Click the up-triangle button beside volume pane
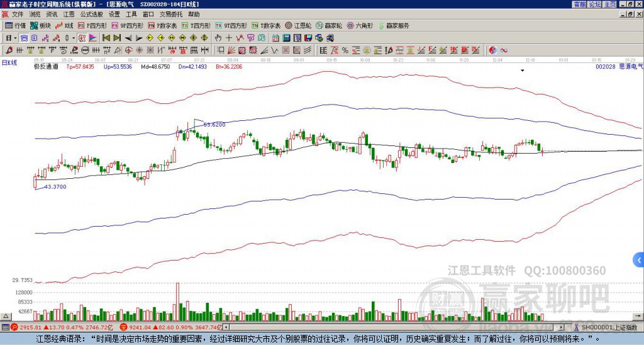Screen dimensions: 644x345 point(6,316)
